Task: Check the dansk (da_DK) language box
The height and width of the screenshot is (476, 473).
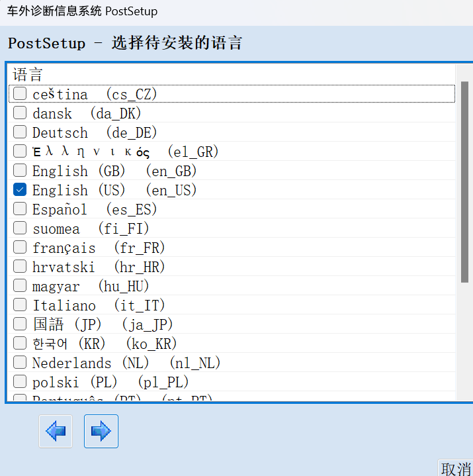Action: tap(20, 113)
